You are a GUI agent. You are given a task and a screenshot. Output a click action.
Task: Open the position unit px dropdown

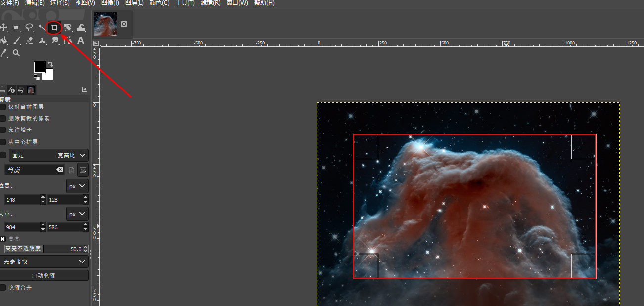[x=77, y=186]
